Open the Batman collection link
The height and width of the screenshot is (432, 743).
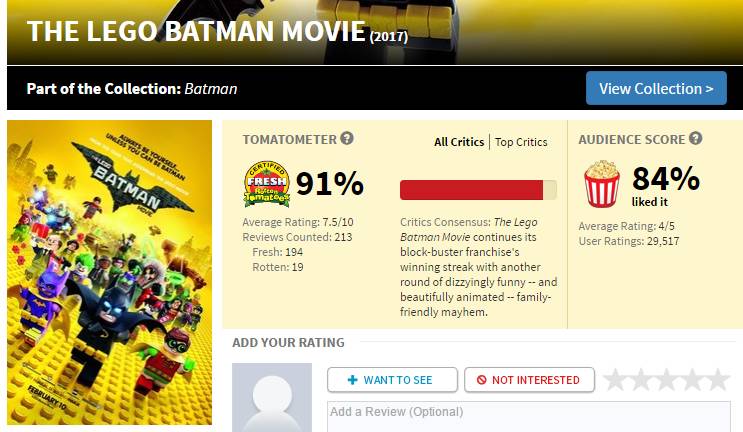coord(211,88)
